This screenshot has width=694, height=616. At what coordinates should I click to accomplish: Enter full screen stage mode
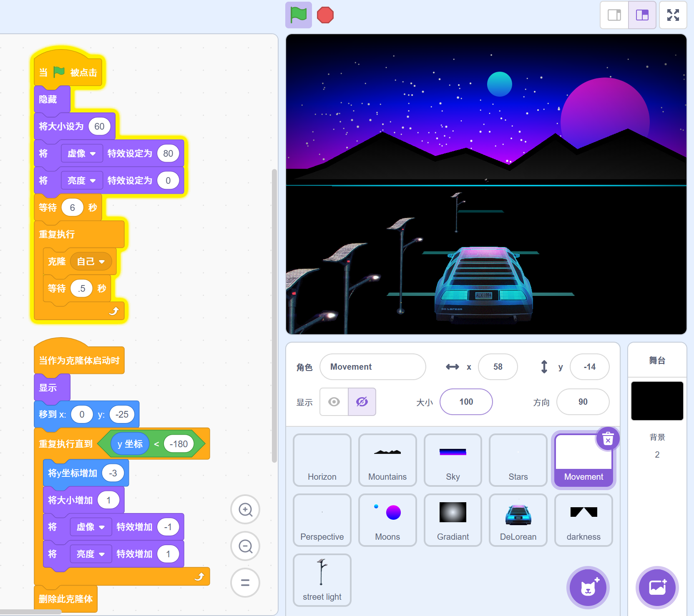[x=673, y=15]
